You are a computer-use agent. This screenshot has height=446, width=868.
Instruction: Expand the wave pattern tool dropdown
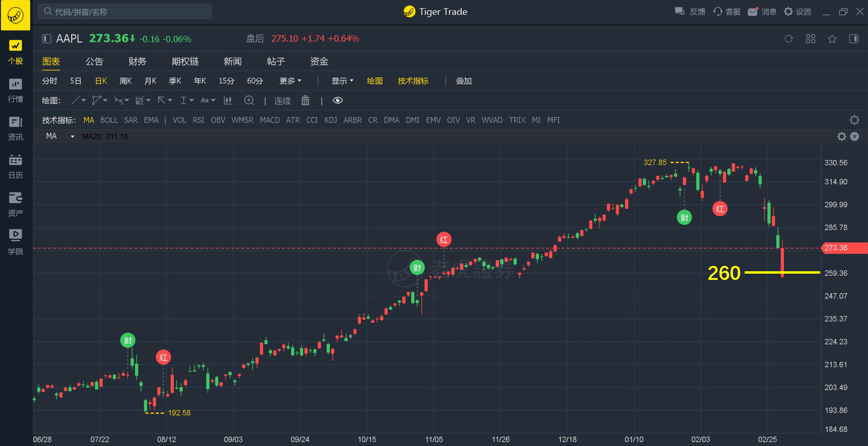coord(126,100)
